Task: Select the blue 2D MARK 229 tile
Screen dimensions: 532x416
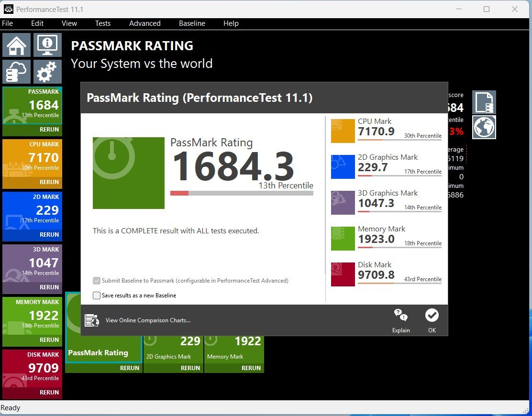Action: pos(32,210)
